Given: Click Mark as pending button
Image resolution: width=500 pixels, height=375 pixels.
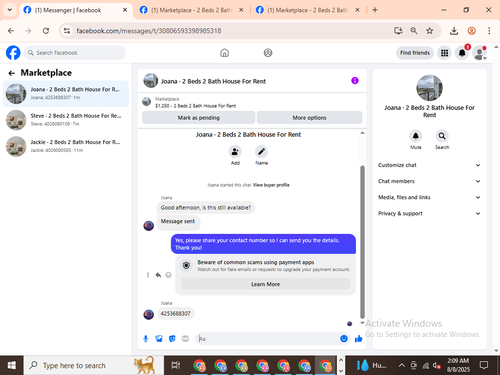Looking at the screenshot, I should (199, 118).
